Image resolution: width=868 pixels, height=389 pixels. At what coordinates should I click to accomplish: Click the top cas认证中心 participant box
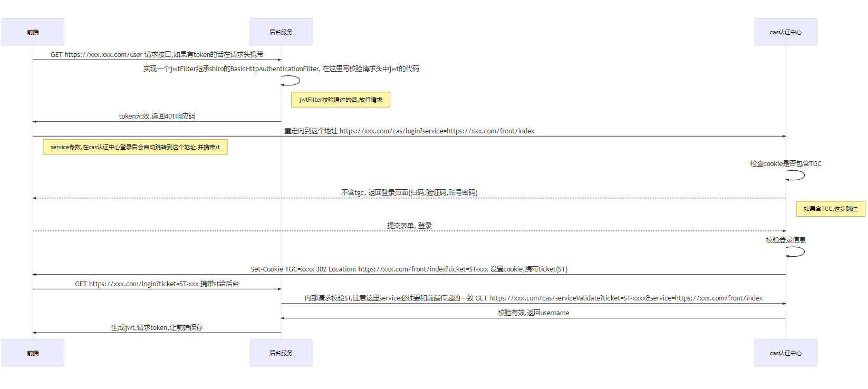(x=785, y=32)
